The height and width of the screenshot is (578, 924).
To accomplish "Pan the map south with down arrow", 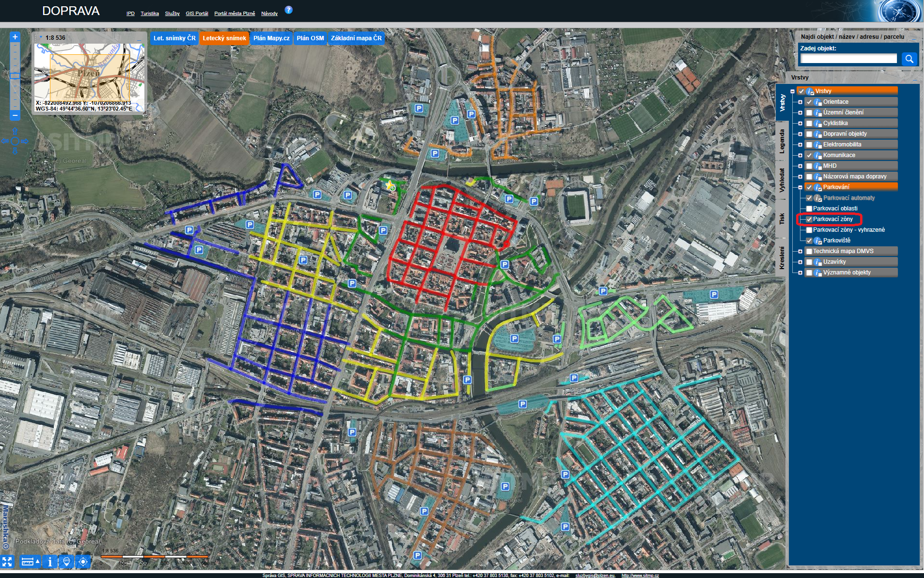I will pos(15,151).
